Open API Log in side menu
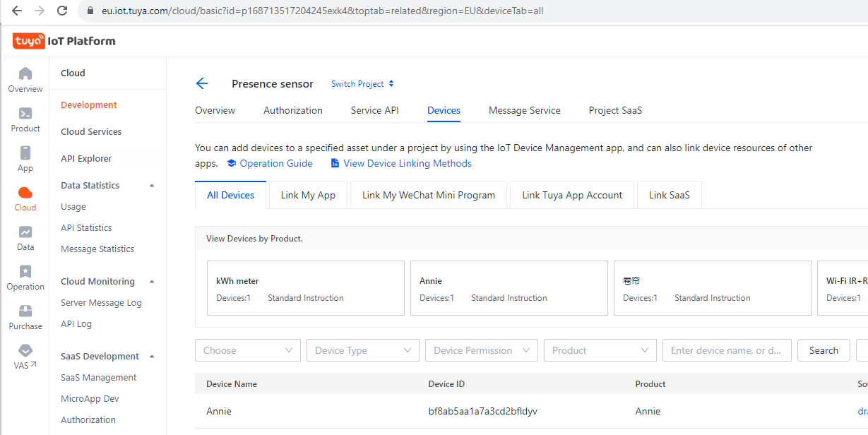This screenshot has width=868, height=435. [76, 324]
